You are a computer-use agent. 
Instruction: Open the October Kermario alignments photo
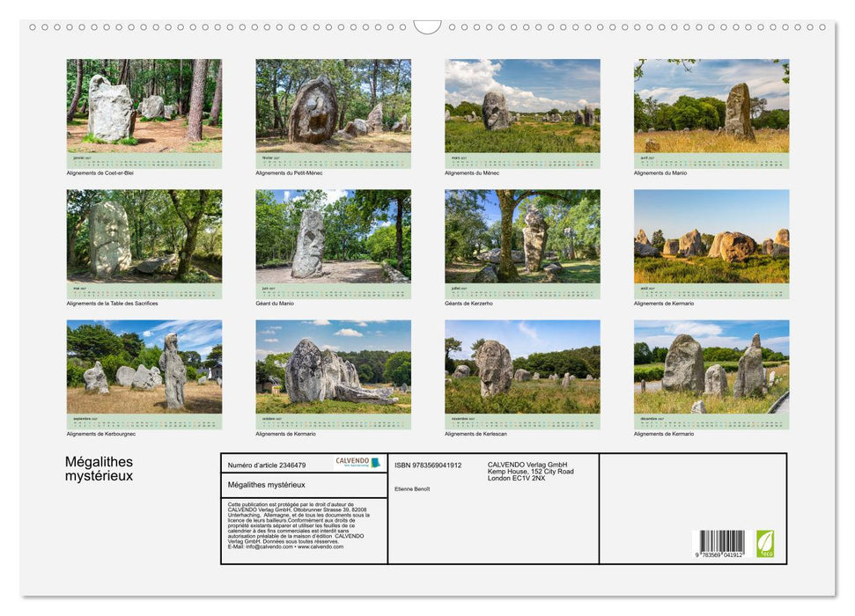coord(333,366)
